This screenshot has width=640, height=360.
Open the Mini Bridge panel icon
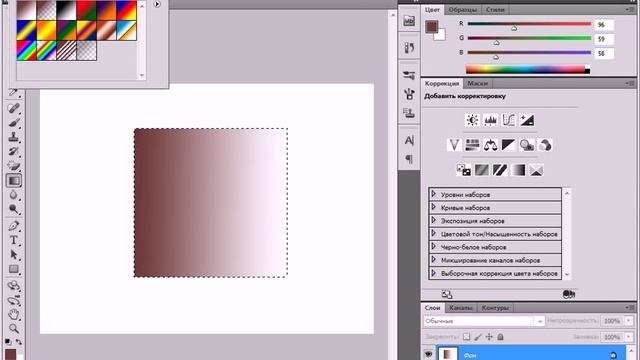409,21
